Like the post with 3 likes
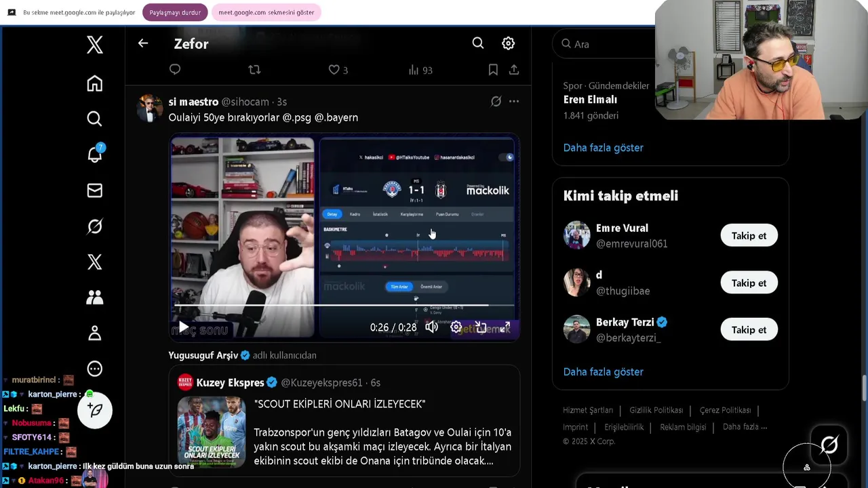The width and height of the screenshot is (868, 488). (338, 70)
